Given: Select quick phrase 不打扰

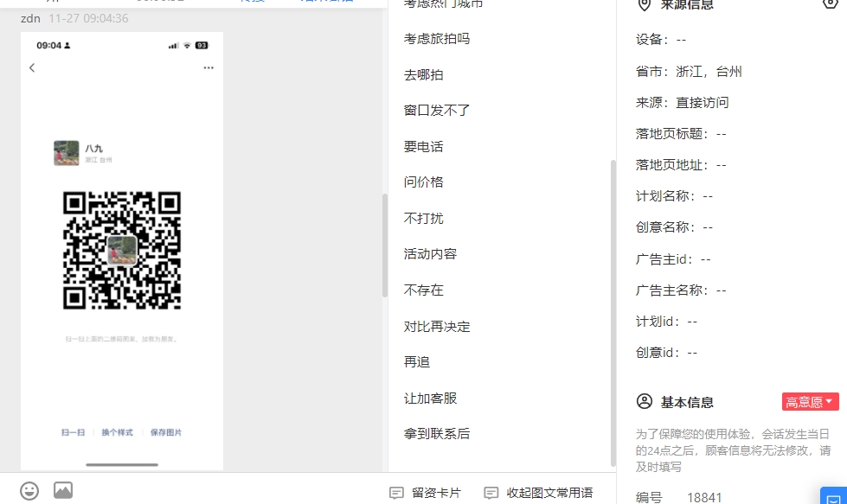Looking at the screenshot, I should (424, 219).
